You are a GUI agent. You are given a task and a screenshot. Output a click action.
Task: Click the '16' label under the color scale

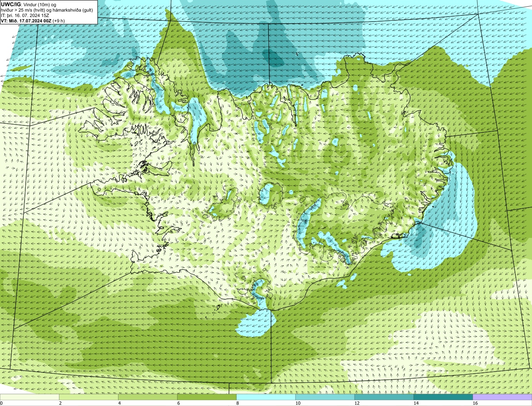pos(475,403)
